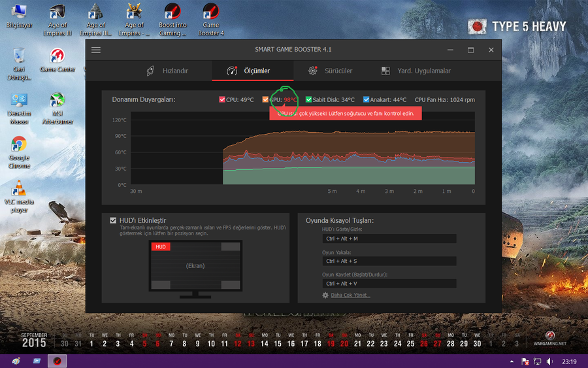Click the HUD'ı Göster/Gizle shortcut field
588x368 pixels.
389,239
